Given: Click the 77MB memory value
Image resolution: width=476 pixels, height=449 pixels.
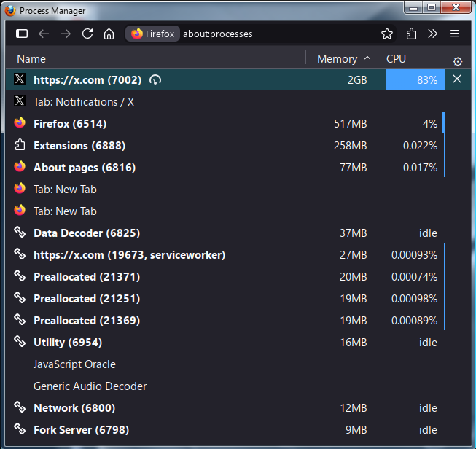Looking at the screenshot, I should (x=353, y=167).
